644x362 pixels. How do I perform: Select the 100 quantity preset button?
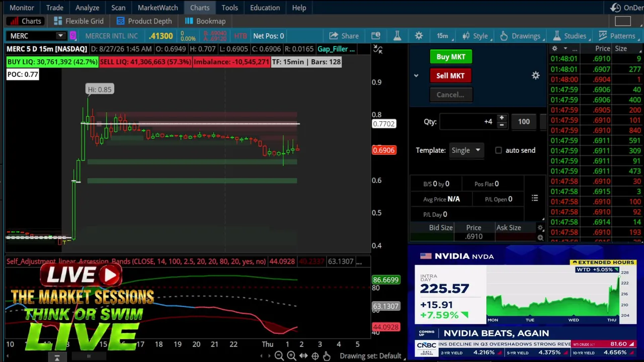[524, 122]
